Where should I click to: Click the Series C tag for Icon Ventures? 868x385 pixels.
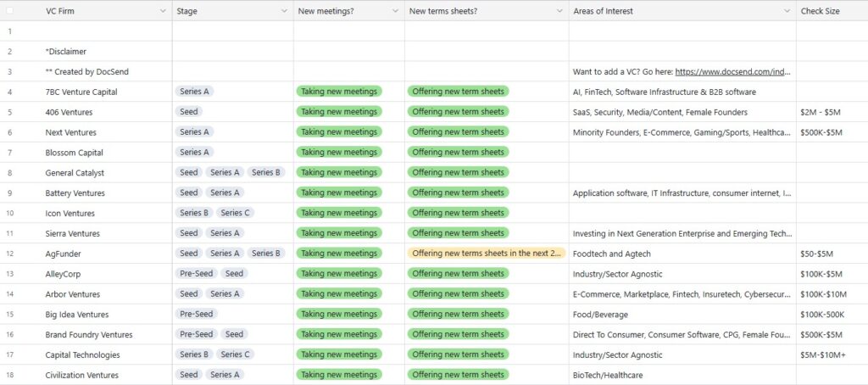pyautogui.click(x=236, y=213)
